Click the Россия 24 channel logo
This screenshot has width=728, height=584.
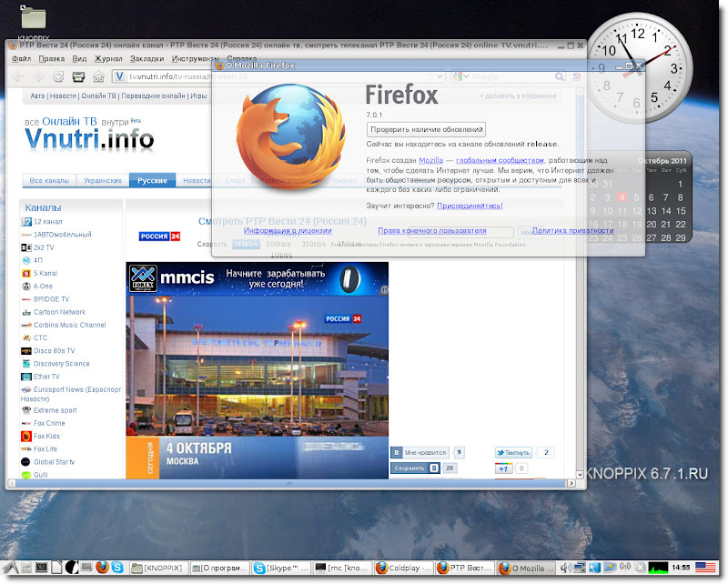click(x=159, y=237)
